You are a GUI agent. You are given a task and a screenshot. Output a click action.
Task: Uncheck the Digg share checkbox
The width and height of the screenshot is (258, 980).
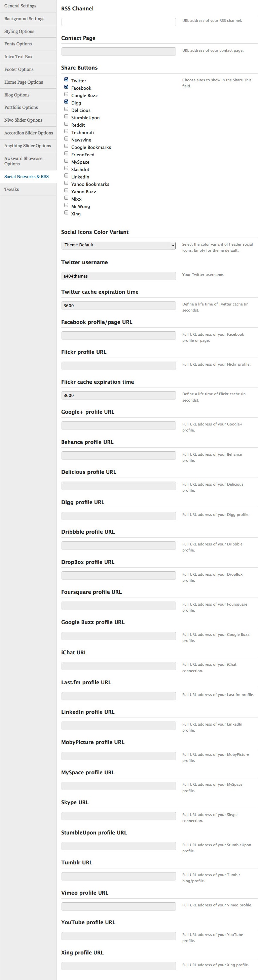[x=66, y=101]
